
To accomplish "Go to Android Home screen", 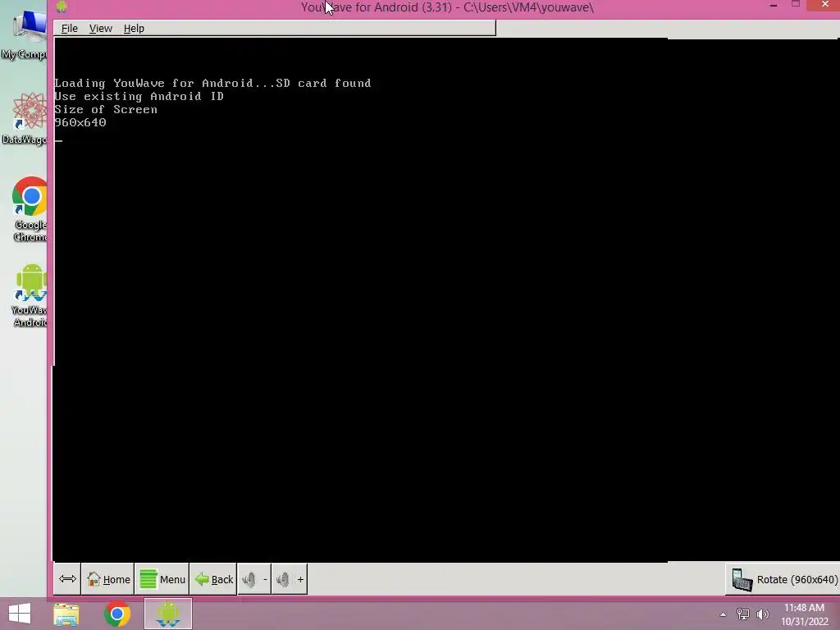I will [x=108, y=579].
